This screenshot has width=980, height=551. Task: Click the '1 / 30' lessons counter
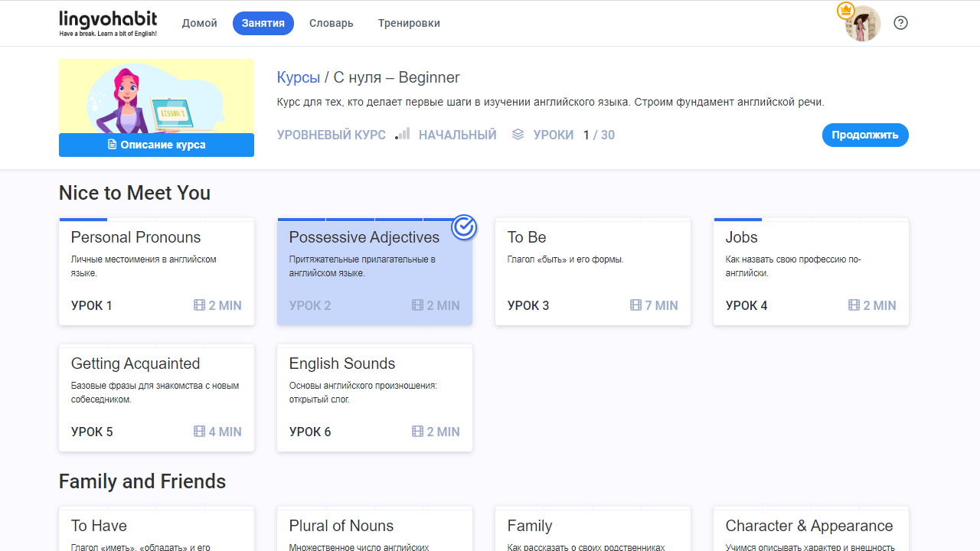[599, 135]
